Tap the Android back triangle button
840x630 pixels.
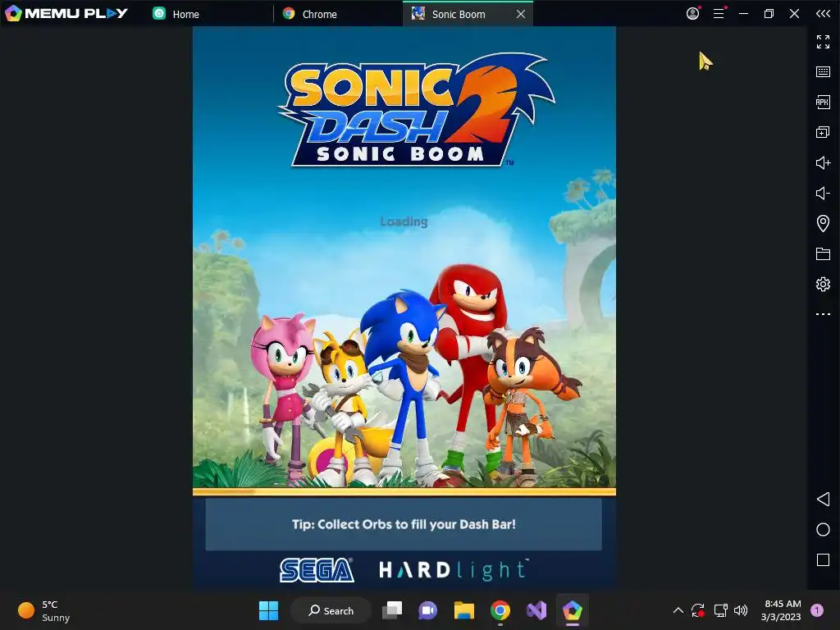pyautogui.click(x=823, y=500)
